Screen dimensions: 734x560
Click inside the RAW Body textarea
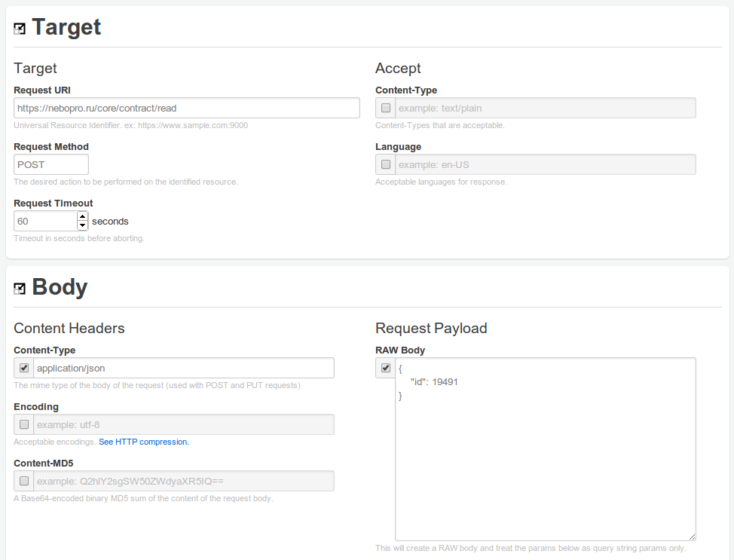click(546, 449)
